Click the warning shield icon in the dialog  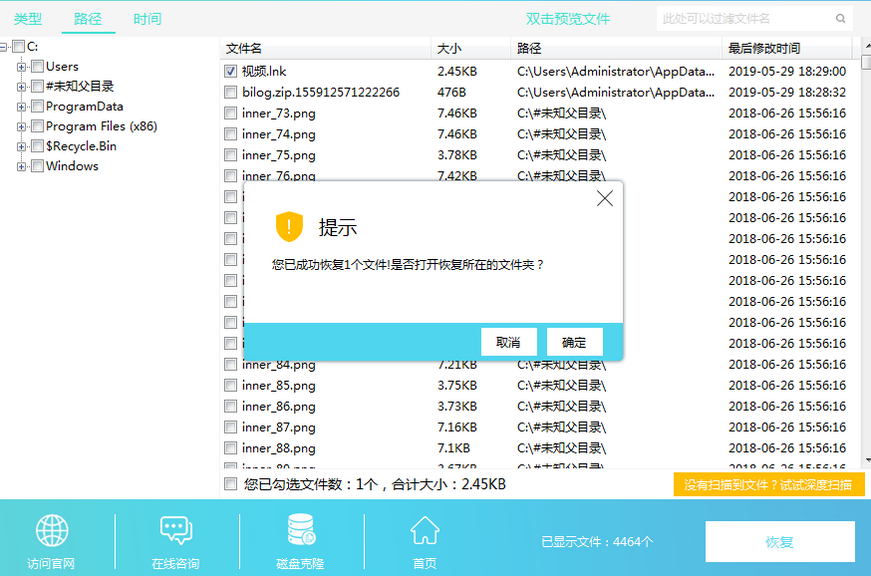coord(289,226)
